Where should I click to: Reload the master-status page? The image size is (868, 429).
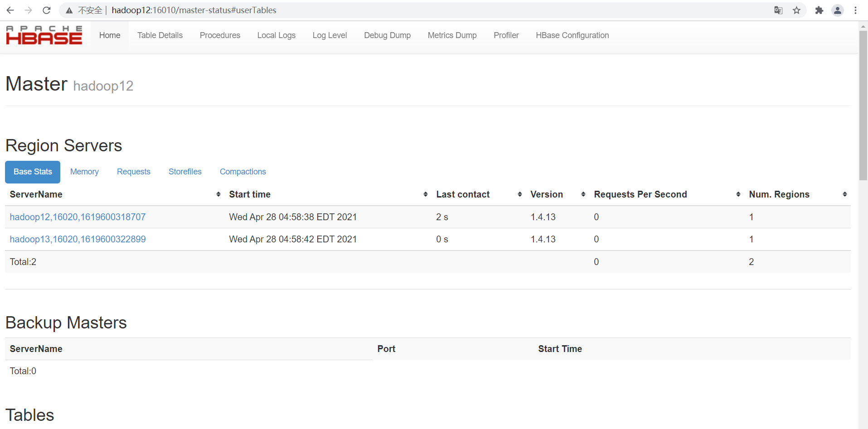(x=46, y=10)
